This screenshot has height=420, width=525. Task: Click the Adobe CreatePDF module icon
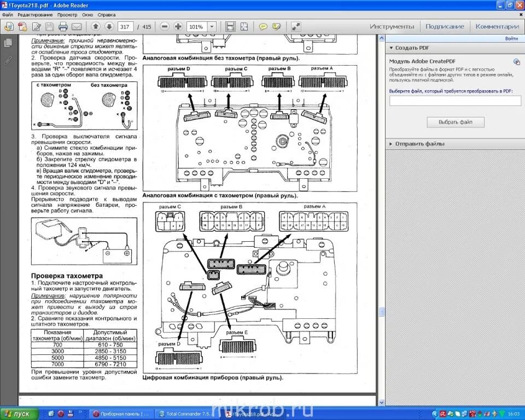click(517, 62)
